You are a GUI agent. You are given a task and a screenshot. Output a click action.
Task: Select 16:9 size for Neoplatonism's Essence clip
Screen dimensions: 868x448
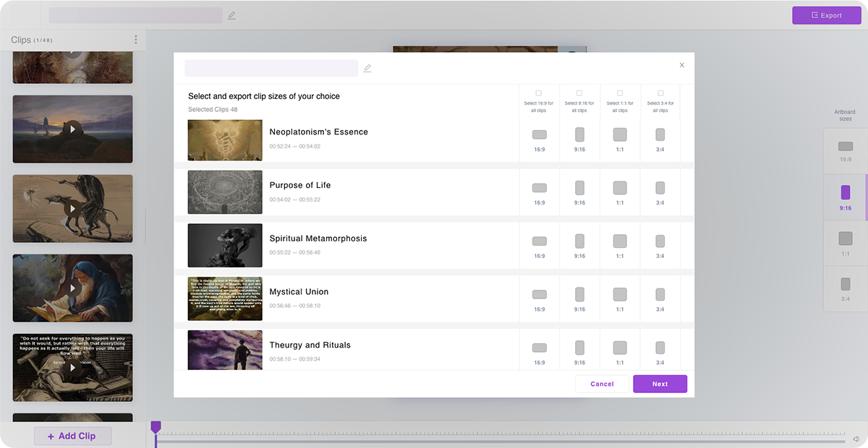click(x=540, y=135)
